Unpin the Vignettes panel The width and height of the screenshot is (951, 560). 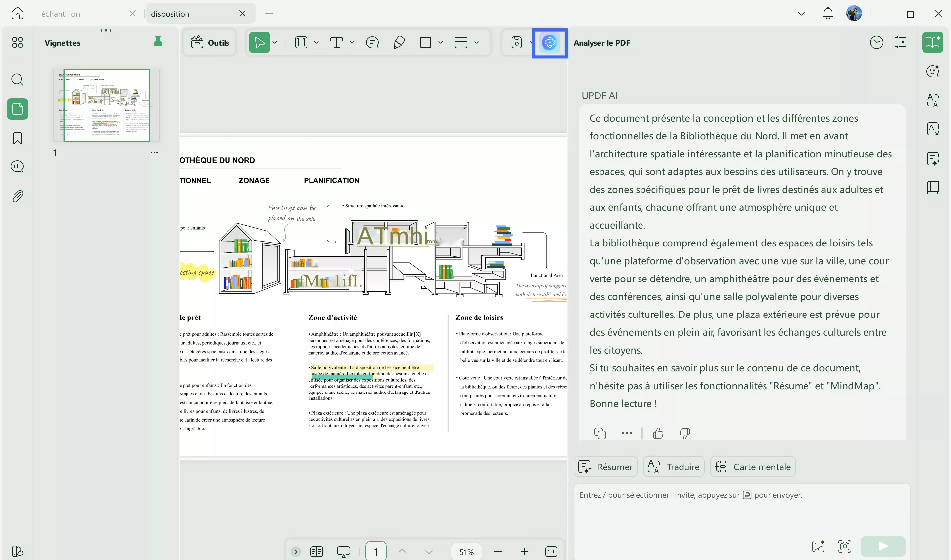click(x=158, y=42)
